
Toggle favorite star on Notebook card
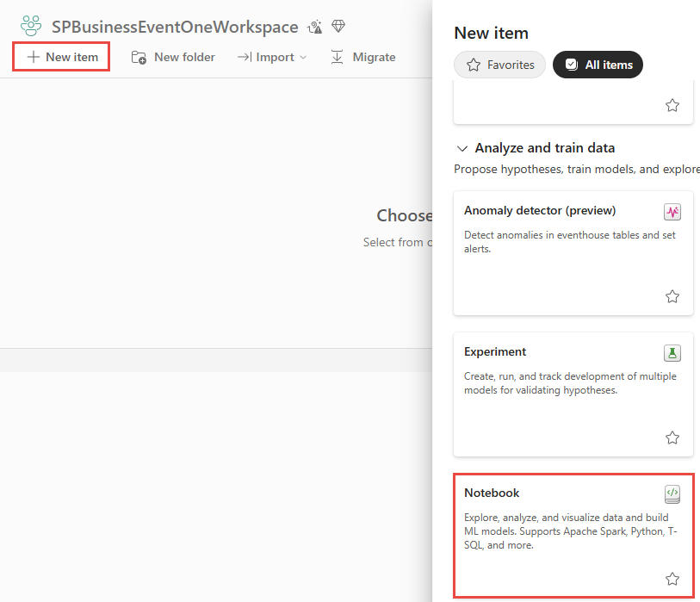click(x=672, y=579)
